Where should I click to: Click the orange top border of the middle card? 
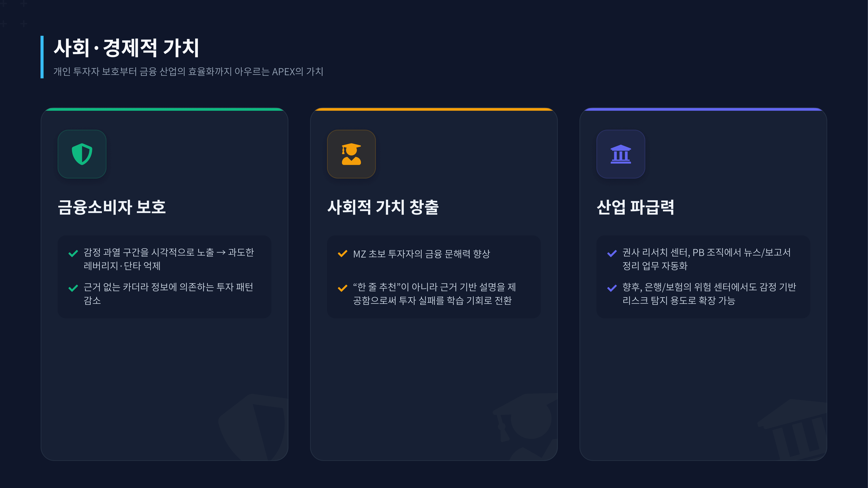point(434,109)
